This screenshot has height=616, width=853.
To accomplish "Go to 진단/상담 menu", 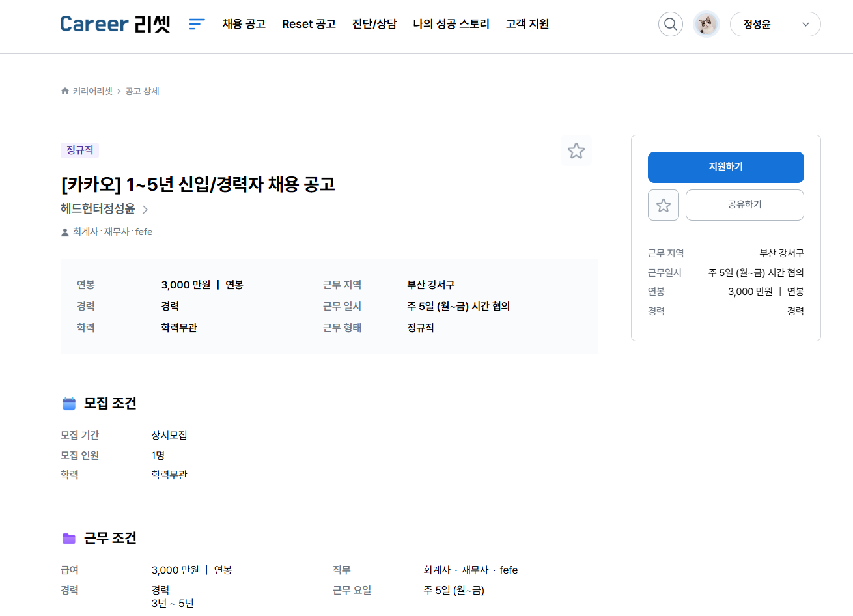I will click(374, 24).
